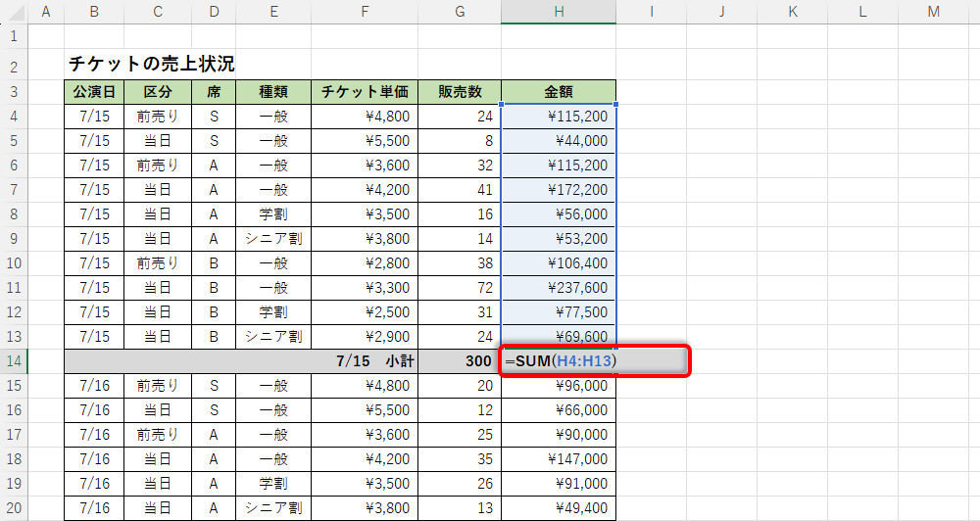Select row 14 header
980x521 pixels.
pos(14,361)
